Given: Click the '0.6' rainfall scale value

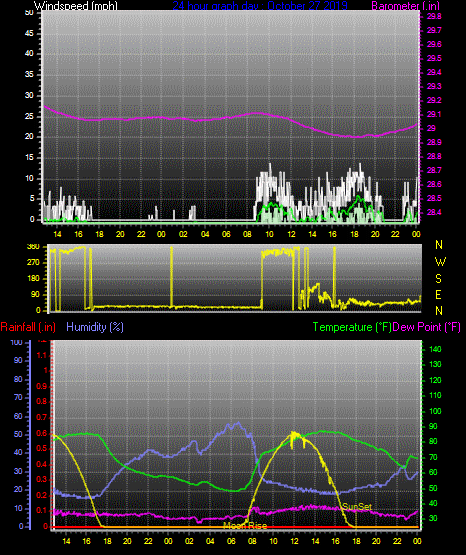Looking at the screenshot, I should tap(42, 434).
